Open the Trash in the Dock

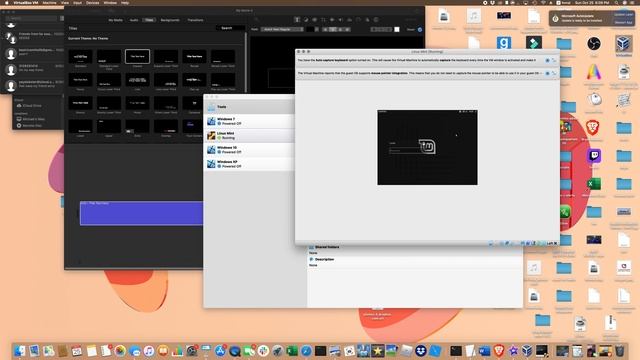tap(620, 351)
